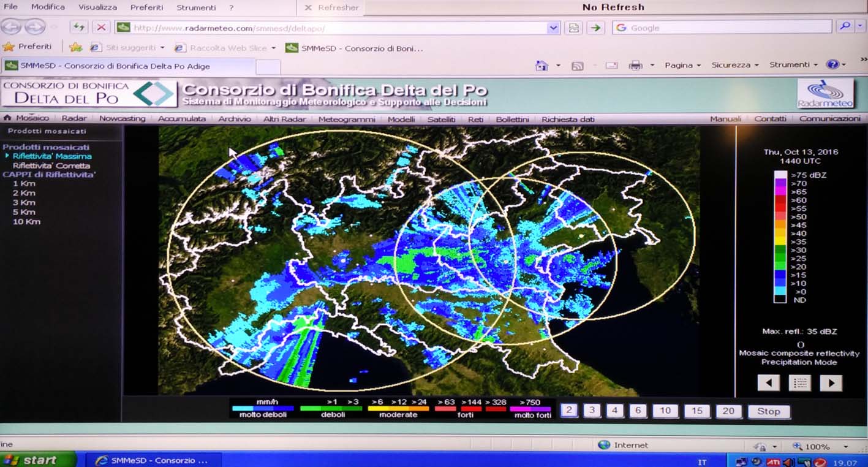Image resolution: width=868 pixels, height=467 pixels.
Task: Click the >30 dBZ green legend swatch
Action: point(780,250)
